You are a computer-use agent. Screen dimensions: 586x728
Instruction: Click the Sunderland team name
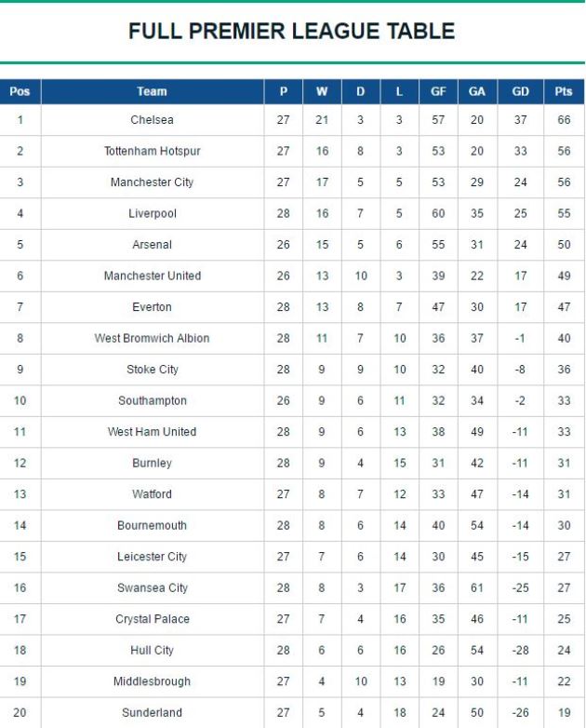tap(153, 713)
